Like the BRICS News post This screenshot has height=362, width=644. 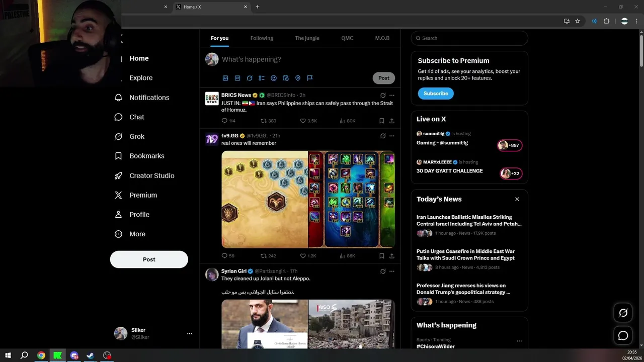(303, 121)
